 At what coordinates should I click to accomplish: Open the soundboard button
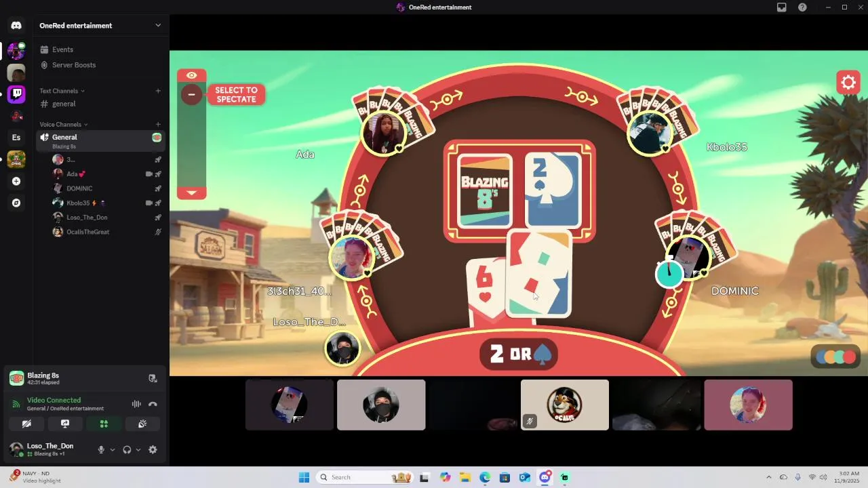[x=142, y=424]
